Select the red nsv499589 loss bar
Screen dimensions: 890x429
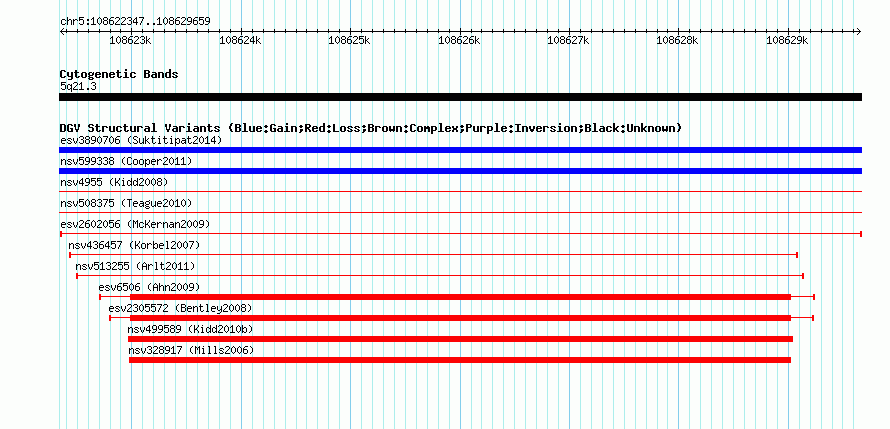[460, 339]
